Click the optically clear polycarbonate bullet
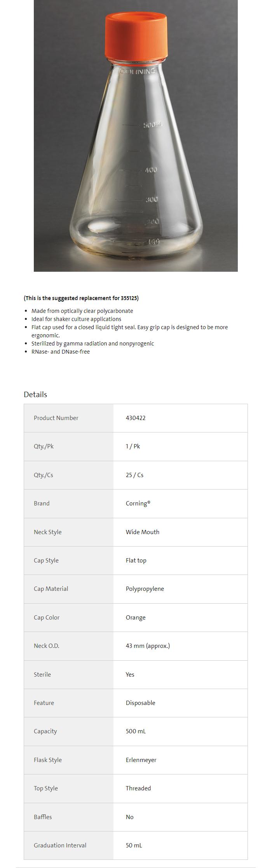This screenshot has height=868, width=272. [x=82, y=311]
